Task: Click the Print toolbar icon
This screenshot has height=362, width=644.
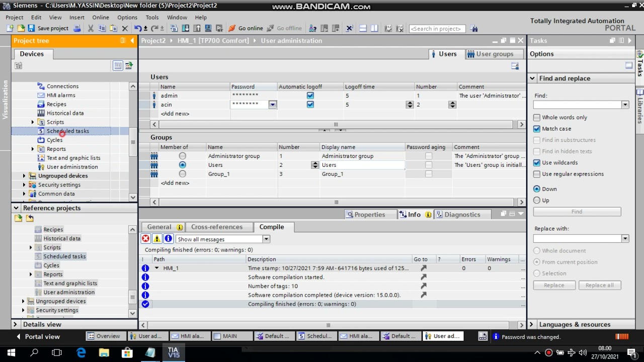Action: tap(77, 29)
